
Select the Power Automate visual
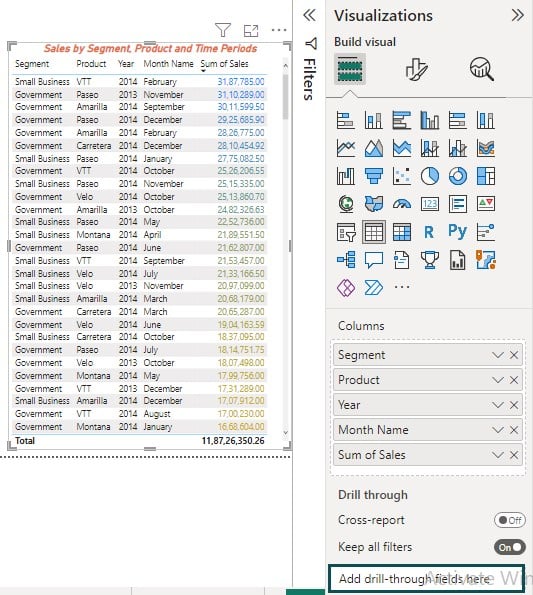pos(373,287)
